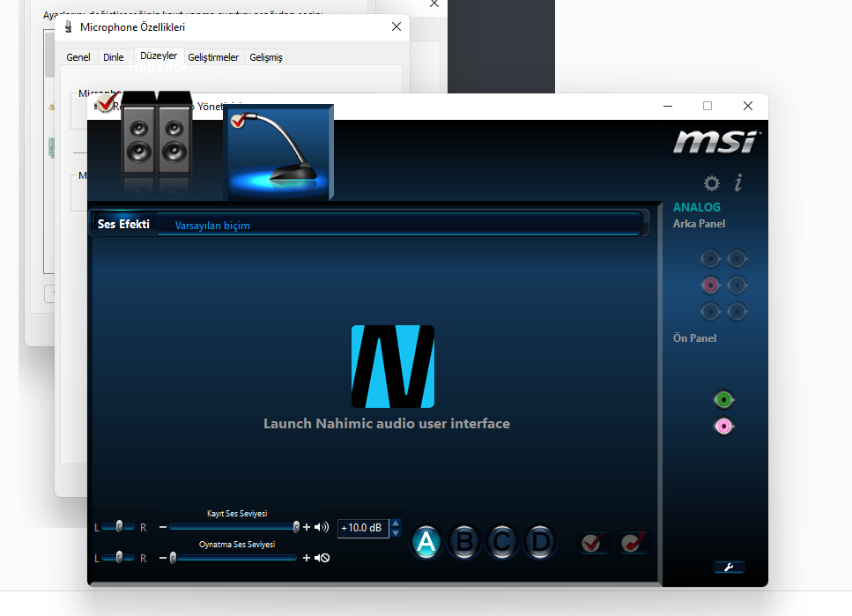Decrease microphone boost dB value
Image resolution: width=852 pixels, height=616 pixels.
click(x=396, y=533)
